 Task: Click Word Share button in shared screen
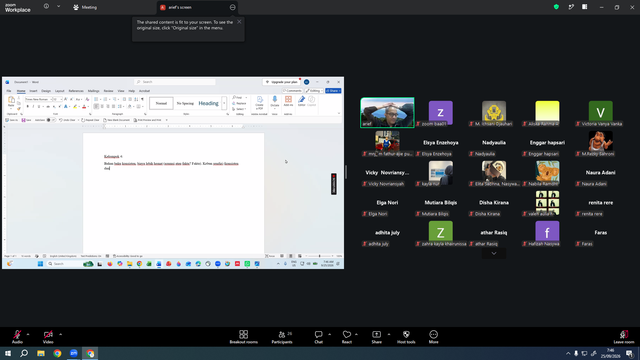[x=333, y=91]
